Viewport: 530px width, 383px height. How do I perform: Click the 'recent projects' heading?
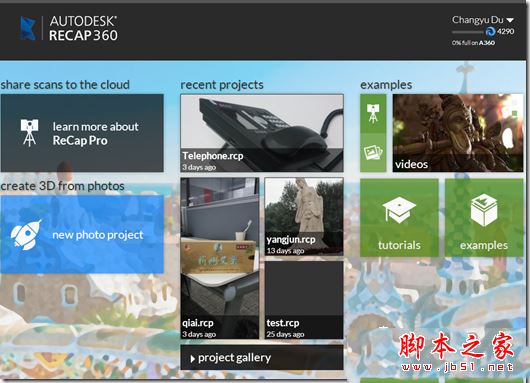pyautogui.click(x=222, y=85)
